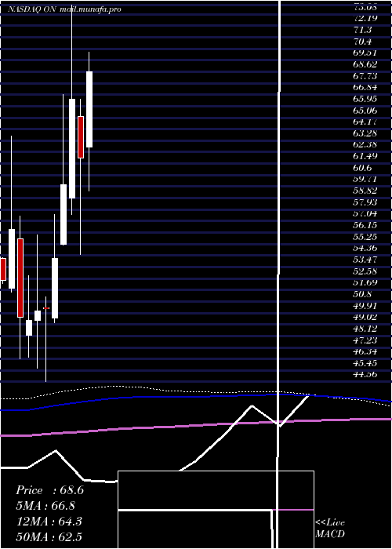Select the Price : 68.6 readout
Viewport: 392px width, 549px height.
tap(49, 490)
